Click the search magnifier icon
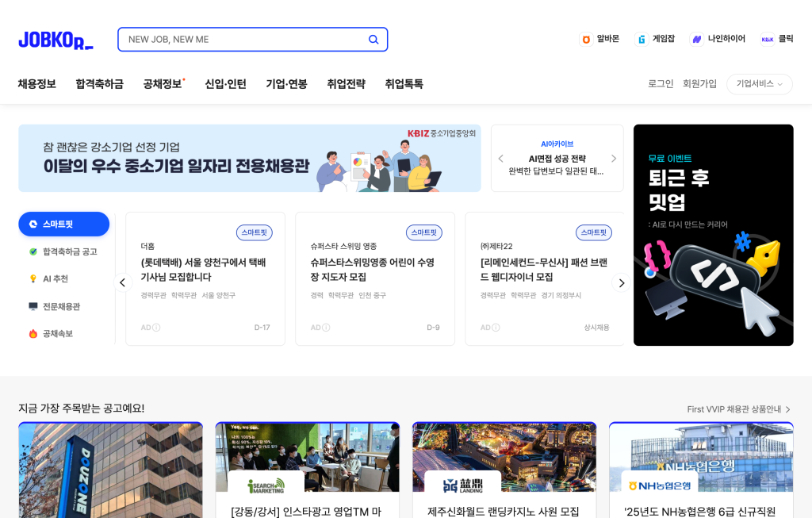The width and height of the screenshot is (812, 518). pyautogui.click(x=373, y=40)
